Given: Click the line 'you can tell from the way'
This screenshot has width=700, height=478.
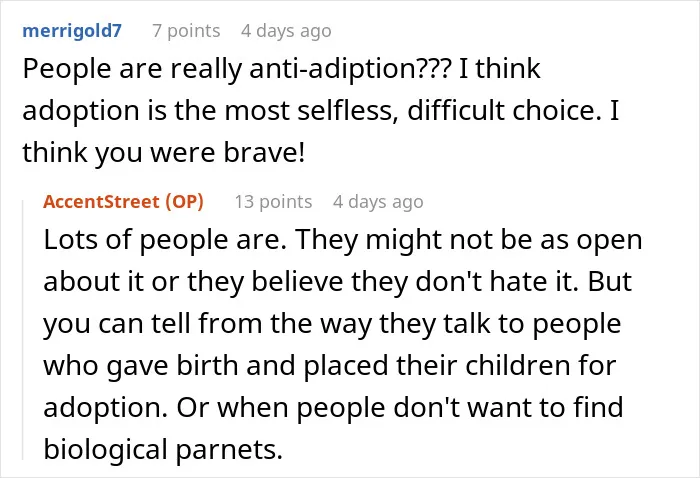Looking at the screenshot, I should [332, 324].
